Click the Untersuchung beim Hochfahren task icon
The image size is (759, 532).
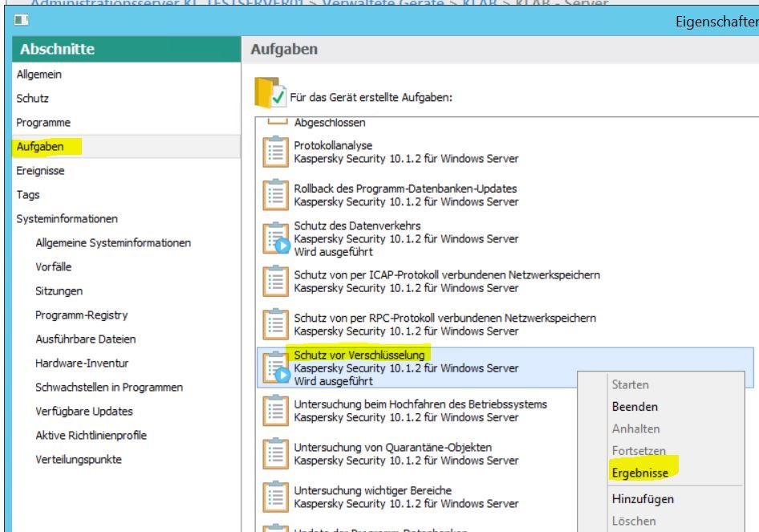275,411
